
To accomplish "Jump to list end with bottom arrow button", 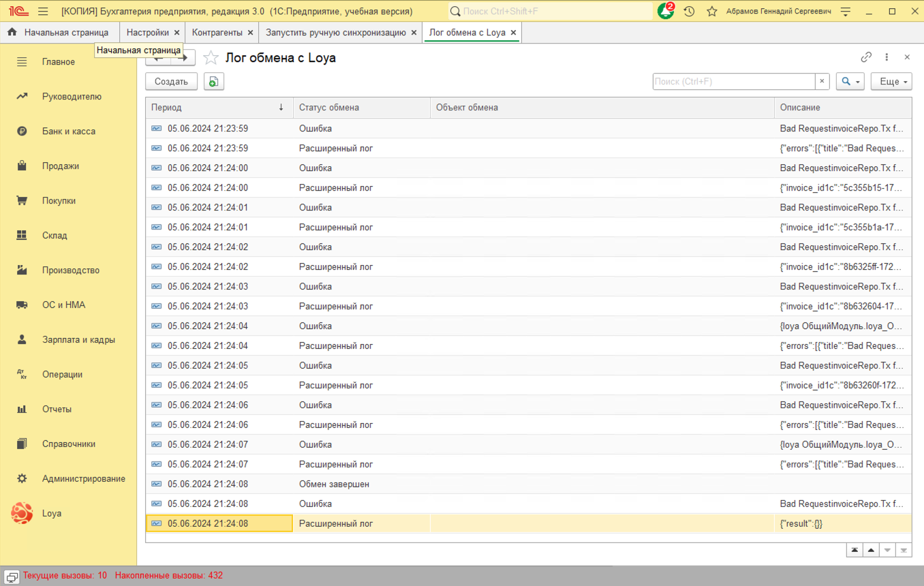I will [x=904, y=551].
